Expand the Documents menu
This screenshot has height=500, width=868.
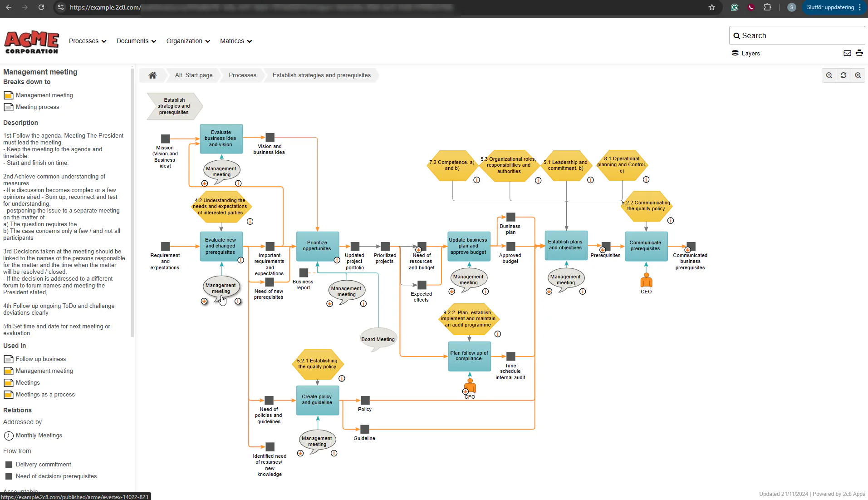(x=136, y=41)
